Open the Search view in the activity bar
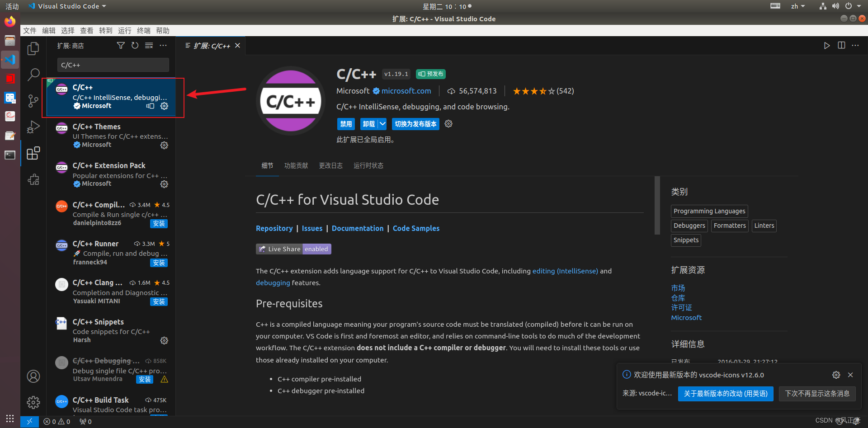 pyautogui.click(x=33, y=74)
